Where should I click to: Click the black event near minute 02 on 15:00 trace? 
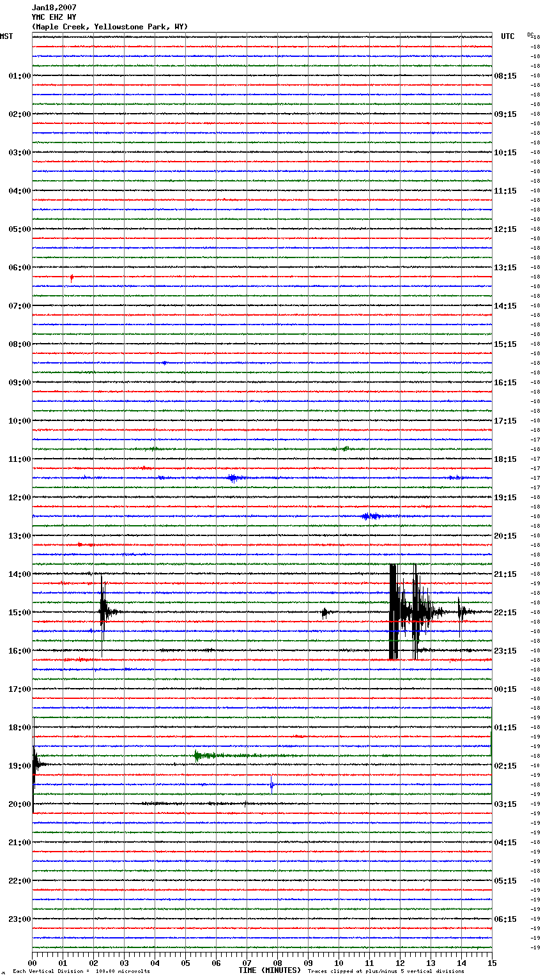[103, 612]
